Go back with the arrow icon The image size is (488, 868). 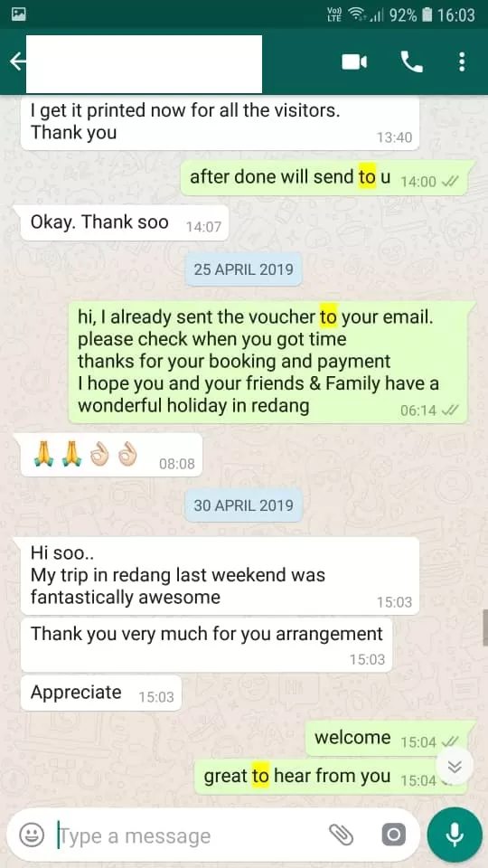point(17,62)
